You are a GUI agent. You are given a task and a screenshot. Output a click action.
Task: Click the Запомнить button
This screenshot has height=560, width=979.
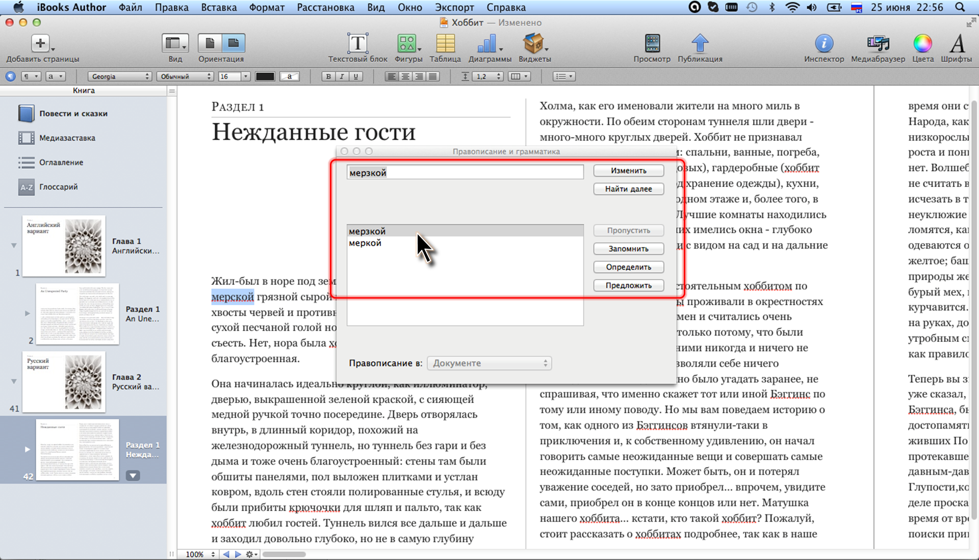pos(629,249)
